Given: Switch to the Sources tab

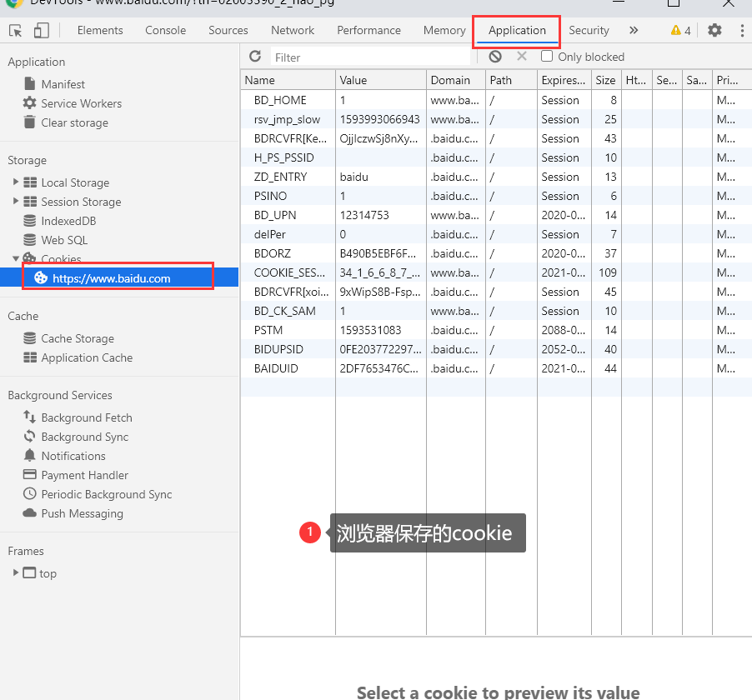Looking at the screenshot, I should 228,30.
